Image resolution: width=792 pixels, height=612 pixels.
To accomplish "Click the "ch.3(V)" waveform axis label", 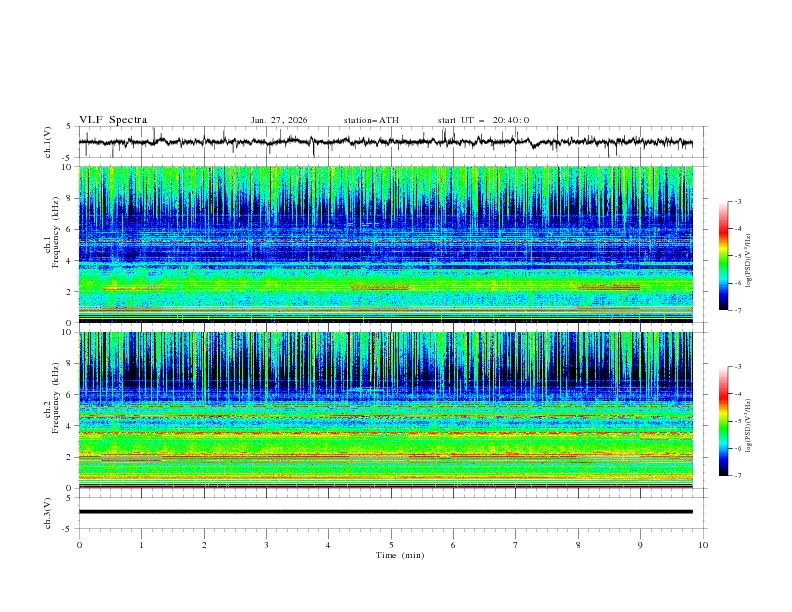I will click(x=48, y=514).
